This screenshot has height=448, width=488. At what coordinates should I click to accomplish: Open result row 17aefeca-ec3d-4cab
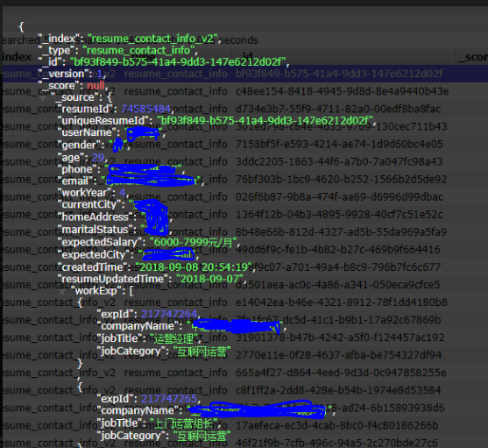click(245, 425)
